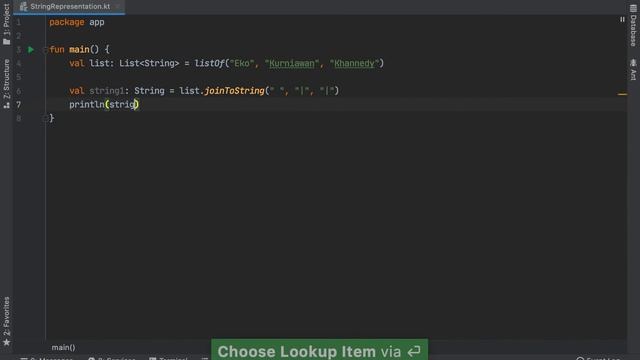
Task: Click the Project folder icon in the sidebar
Action: 6,42
